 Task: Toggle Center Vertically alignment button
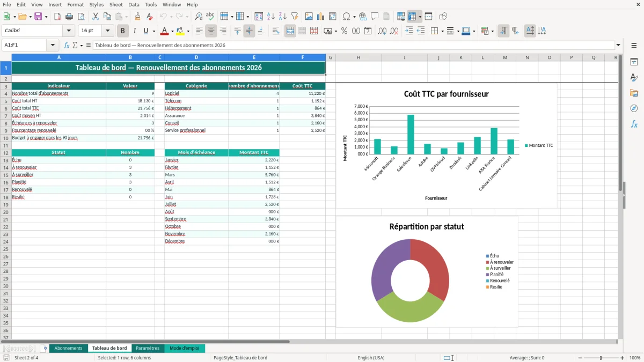click(249, 31)
